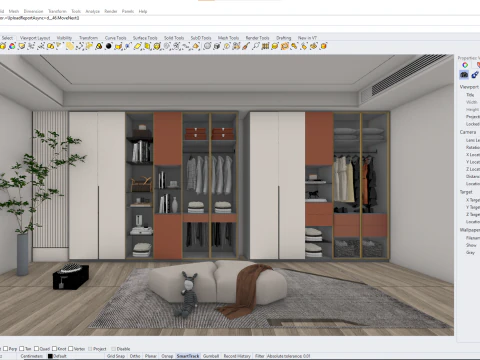Switch to the Render Tools tab
The image size is (480, 360).
257,38
